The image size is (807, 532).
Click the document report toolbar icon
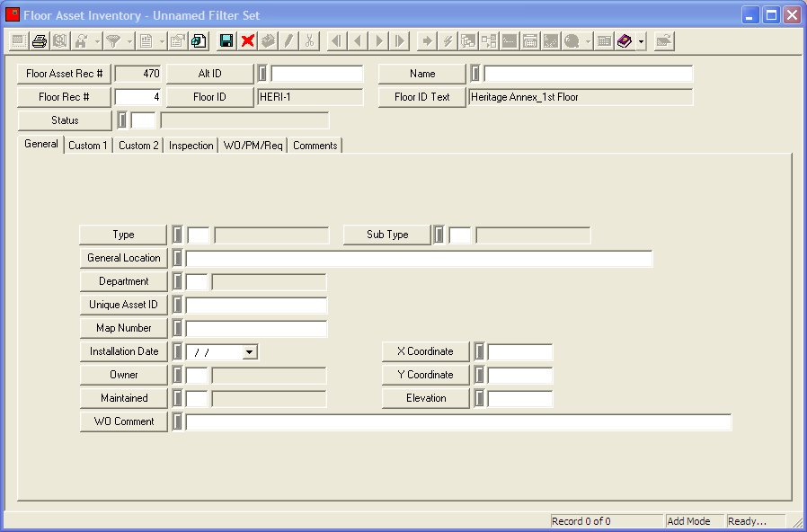coord(146,41)
